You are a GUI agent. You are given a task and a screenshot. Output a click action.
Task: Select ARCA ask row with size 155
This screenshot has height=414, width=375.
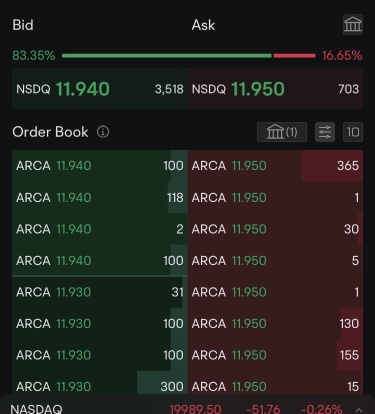point(275,355)
